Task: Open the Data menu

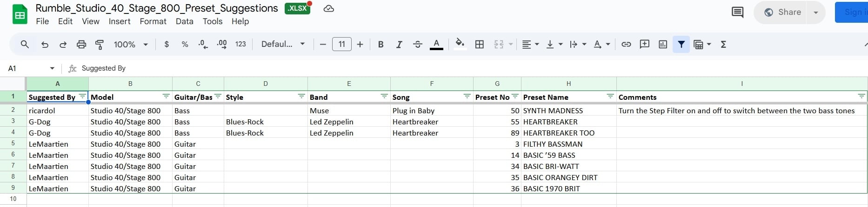Action: pos(184,21)
